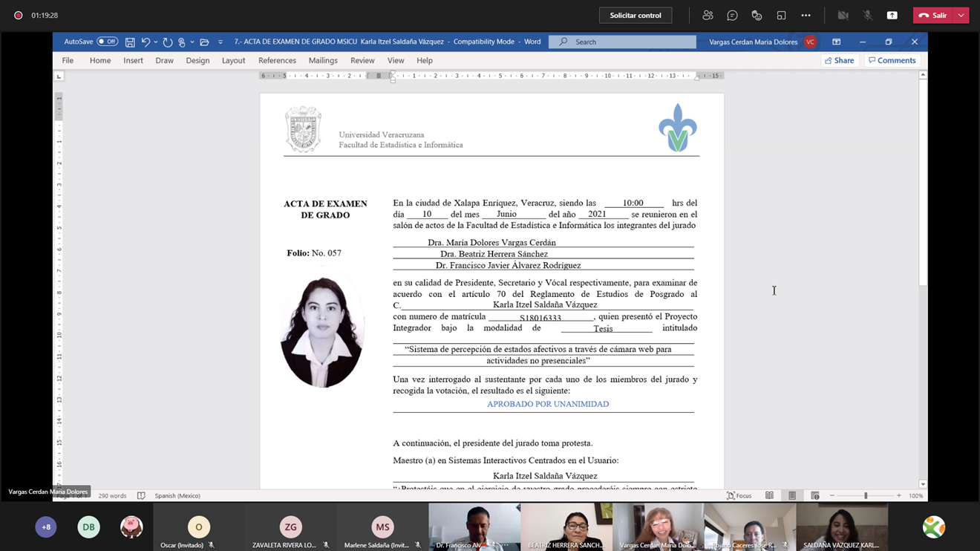Click the Focus mode icon
Screen dimensions: 980x551
click(739, 496)
